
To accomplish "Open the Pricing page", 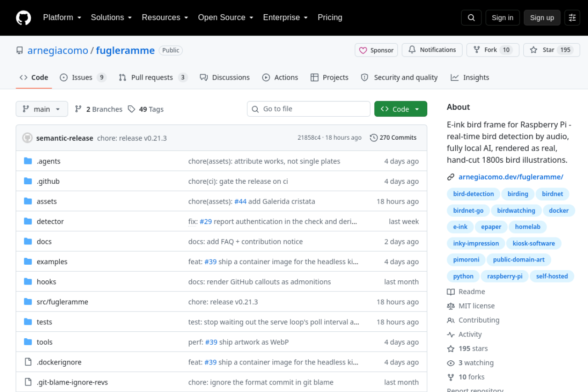I will (x=330, y=17).
